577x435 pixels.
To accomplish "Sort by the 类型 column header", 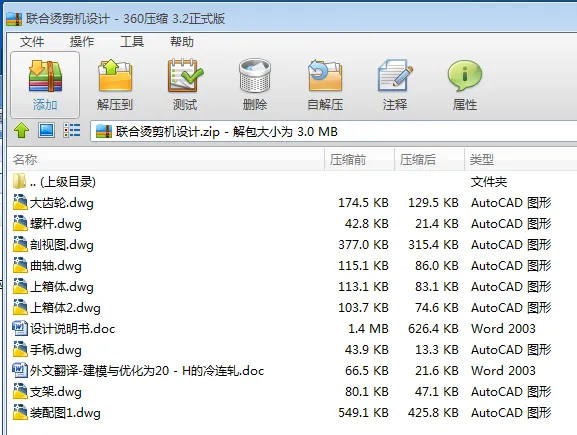I will (x=521, y=160).
